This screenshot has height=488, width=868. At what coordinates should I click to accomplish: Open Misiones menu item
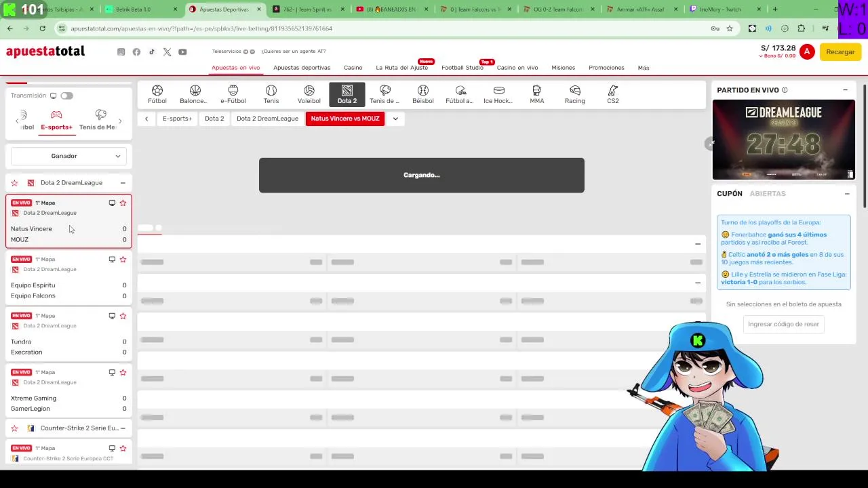(563, 68)
